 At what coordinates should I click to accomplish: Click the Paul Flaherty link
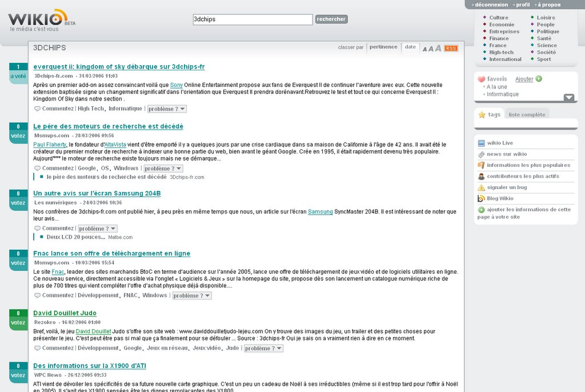[x=50, y=145]
